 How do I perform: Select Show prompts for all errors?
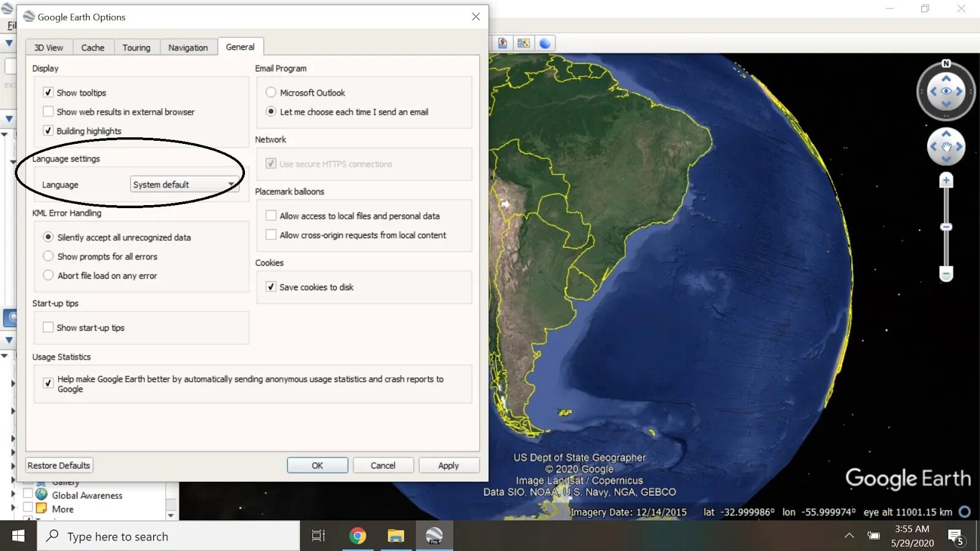pos(48,256)
